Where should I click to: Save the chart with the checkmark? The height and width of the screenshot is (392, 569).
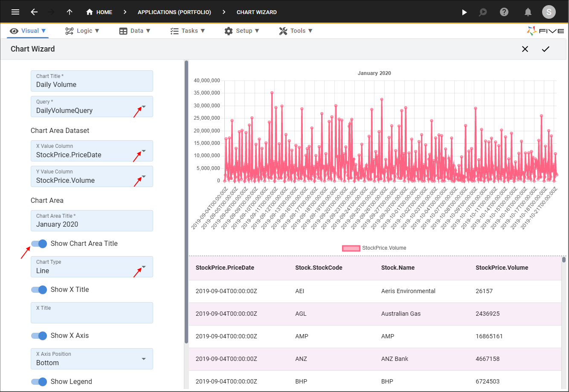click(x=546, y=49)
